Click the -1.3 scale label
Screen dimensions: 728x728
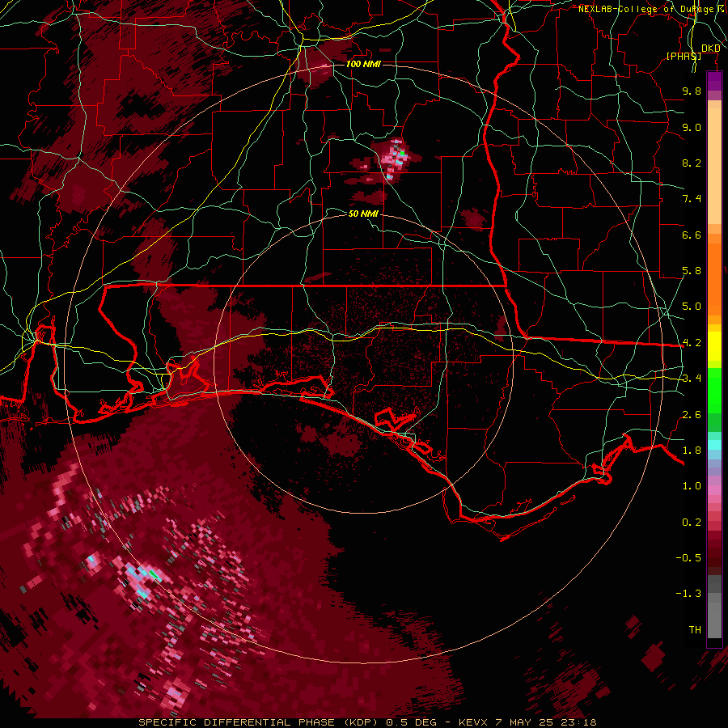(x=688, y=594)
